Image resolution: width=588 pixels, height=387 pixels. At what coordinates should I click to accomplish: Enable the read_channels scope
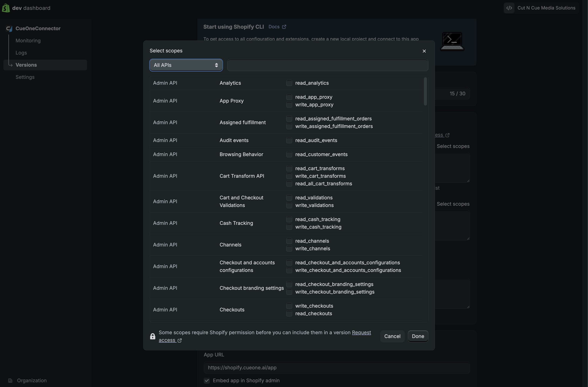(289, 241)
